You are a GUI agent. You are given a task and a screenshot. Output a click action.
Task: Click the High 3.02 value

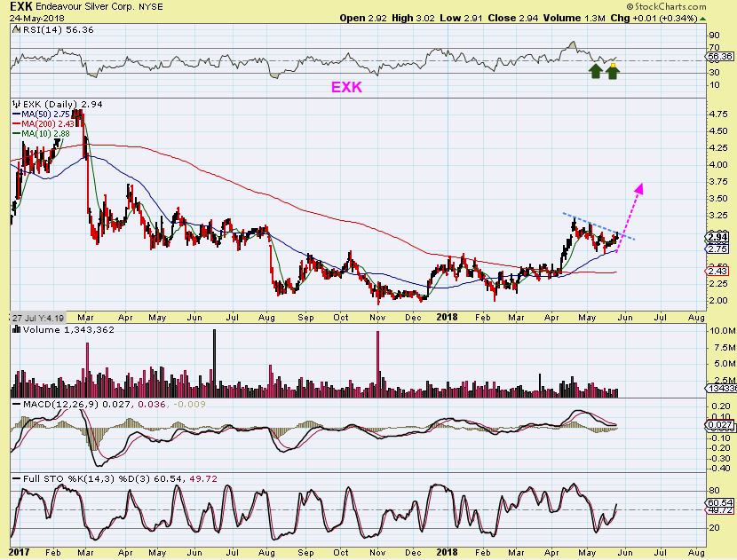pos(413,19)
